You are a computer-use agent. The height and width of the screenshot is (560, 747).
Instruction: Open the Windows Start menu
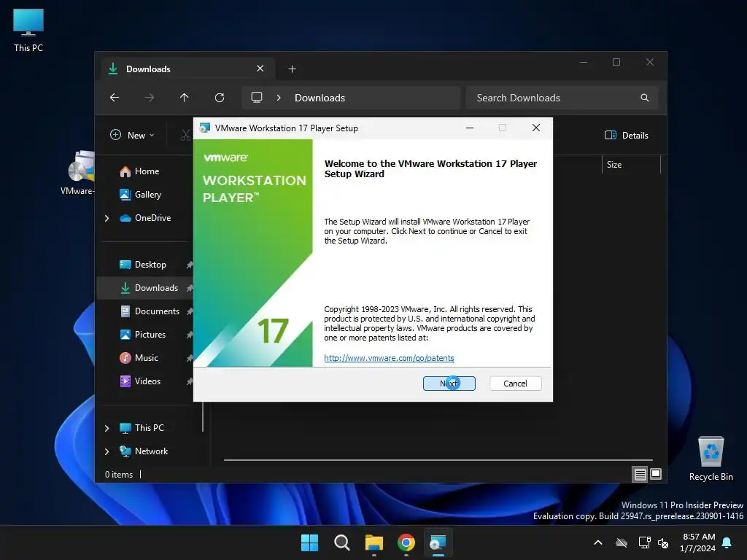click(x=309, y=542)
